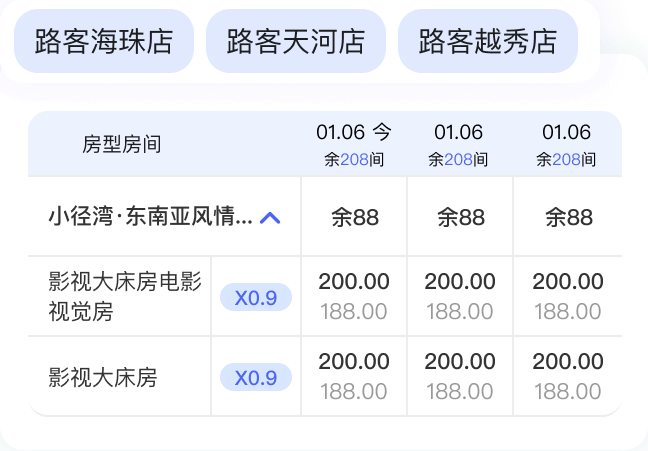Click the rightmost 余88 availability cell

(x=568, y=218)
